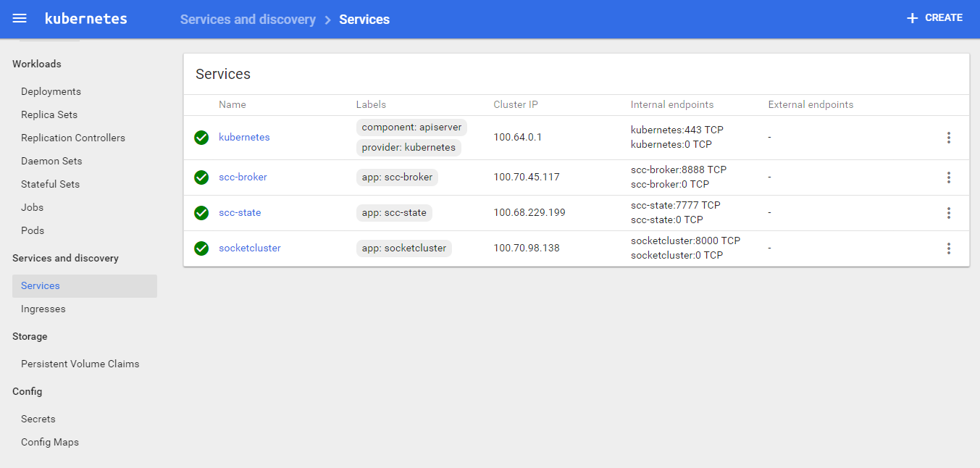The image size is (980, 468).
Task: Click the green status icon for kubernetes
Action: pos(201,138)
